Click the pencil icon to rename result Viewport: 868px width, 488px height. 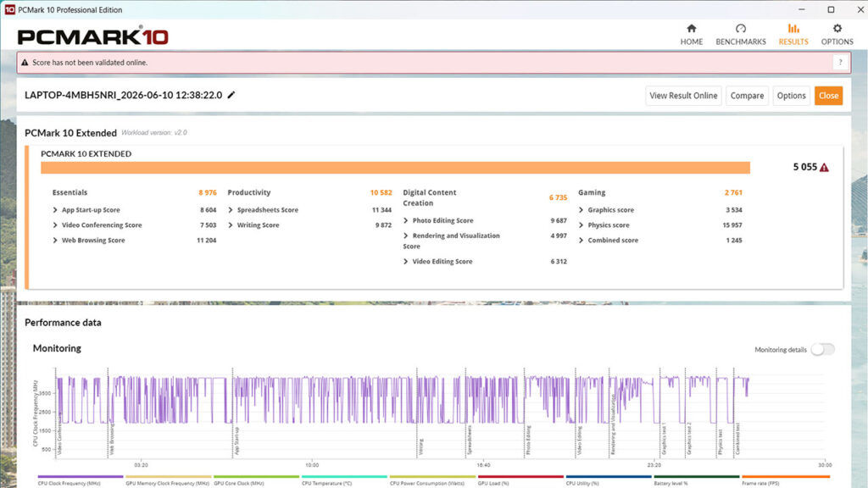231,95
